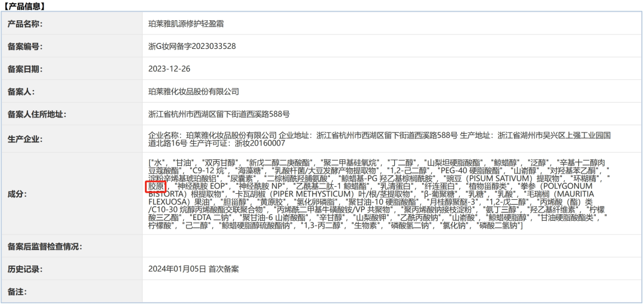Screen dimensions: 644x306
Task: Click the 【产品信息】 heading
Action: pyautogui.click(x=24, y=6)
